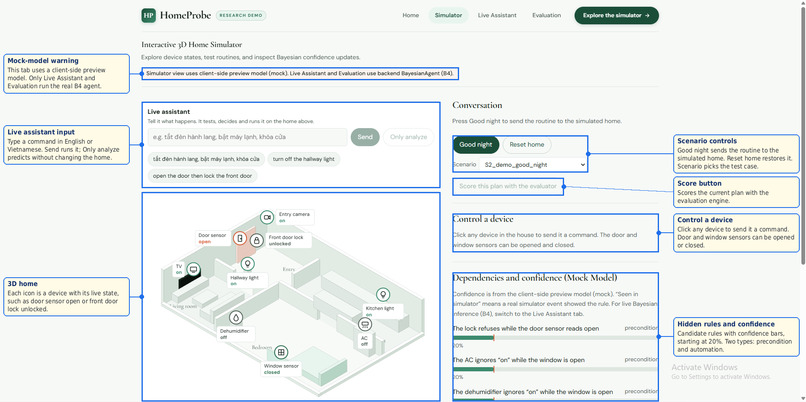This screenshot has height=402, width=806.
Task: Click the 'Interactive 3D Home Simulator' heading
Action: pyautogui.click(x=192, y=45)
